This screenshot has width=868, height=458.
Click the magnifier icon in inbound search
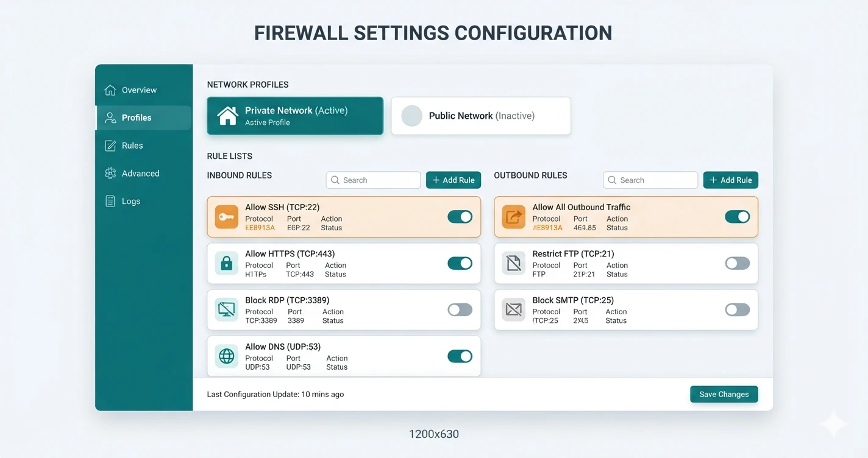[x=335, y=180]
